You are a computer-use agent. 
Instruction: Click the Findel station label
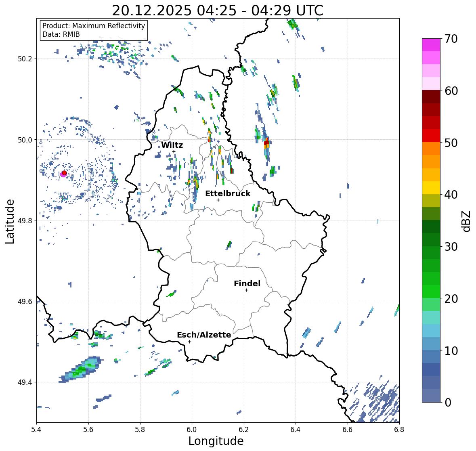coord(247,283)
